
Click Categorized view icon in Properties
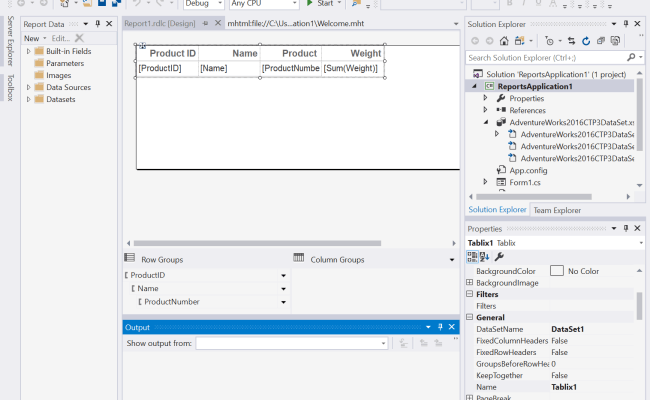coord(472,257)
